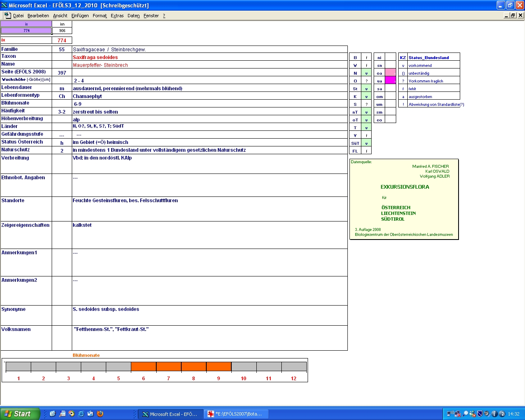This screenshot has height=420, width=525.
Task: Click the Windows Messenger tray icon
Action: point(472,414)
